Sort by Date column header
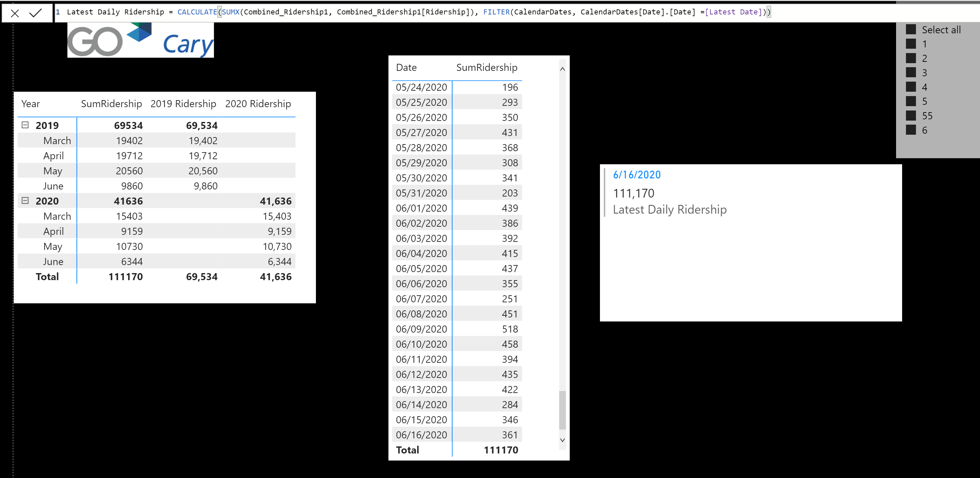980x478 pixels. coord(406,68)
